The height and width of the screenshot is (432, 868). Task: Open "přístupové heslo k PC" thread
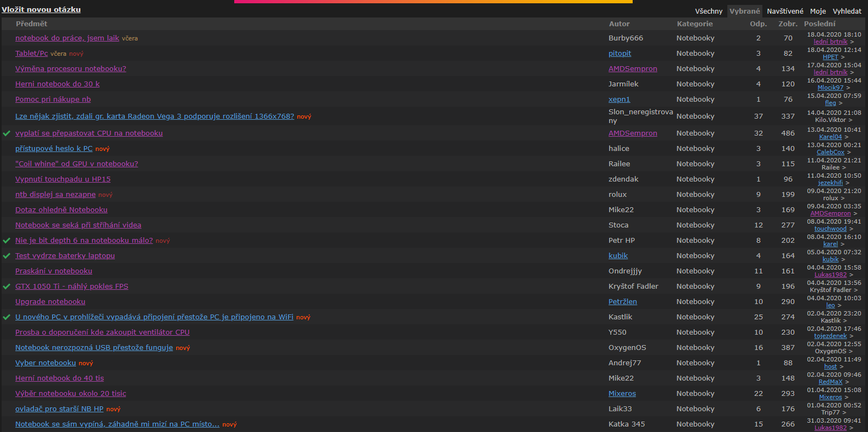54,149
